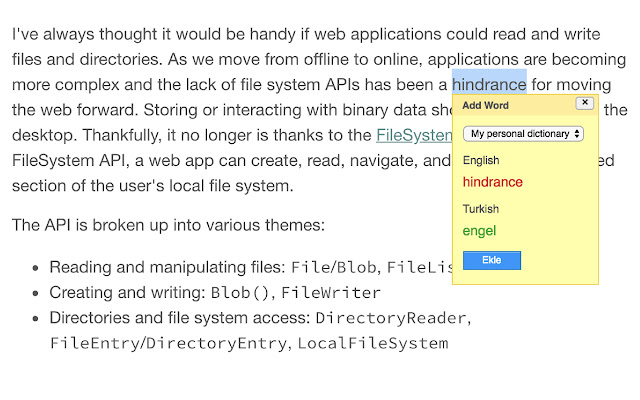Click the Turkish language label

(x=480, y=209)
